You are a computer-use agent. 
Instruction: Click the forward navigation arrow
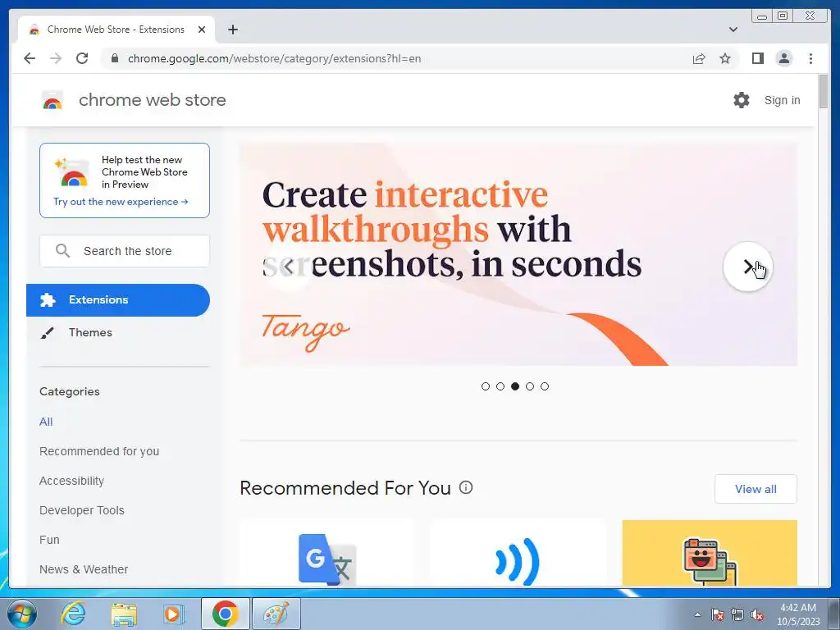56,58
